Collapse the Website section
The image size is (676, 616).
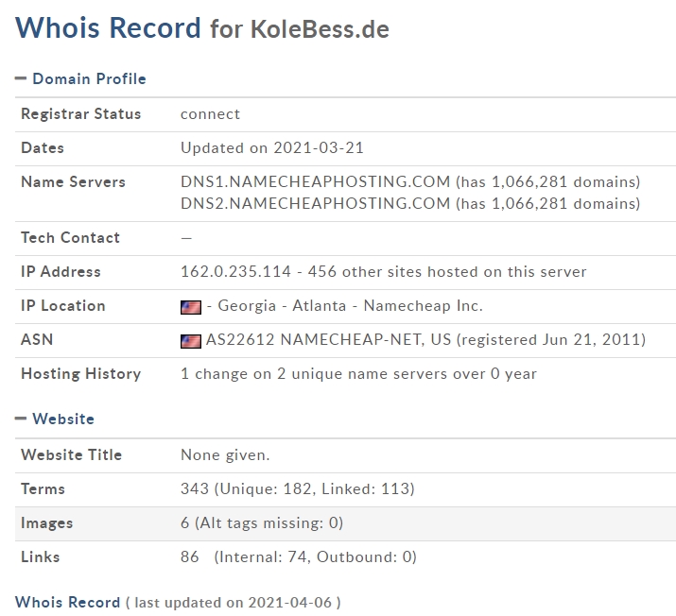coord(20,419)
